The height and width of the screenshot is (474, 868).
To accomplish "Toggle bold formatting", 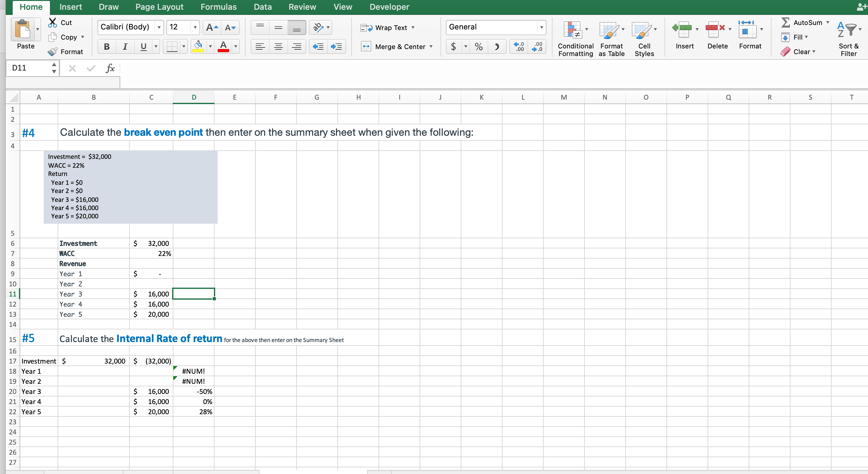I will tap(107, 47).
